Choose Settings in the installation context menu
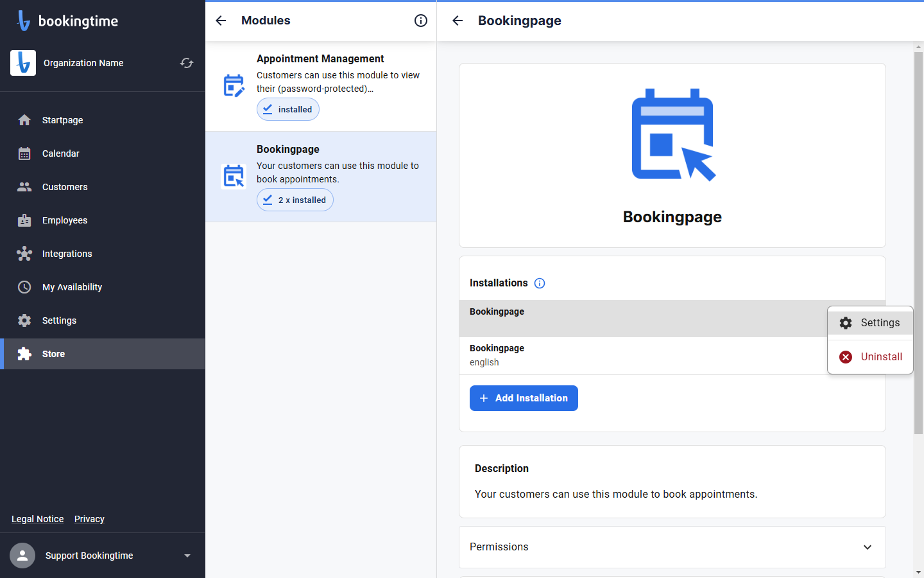 point(870,323)
